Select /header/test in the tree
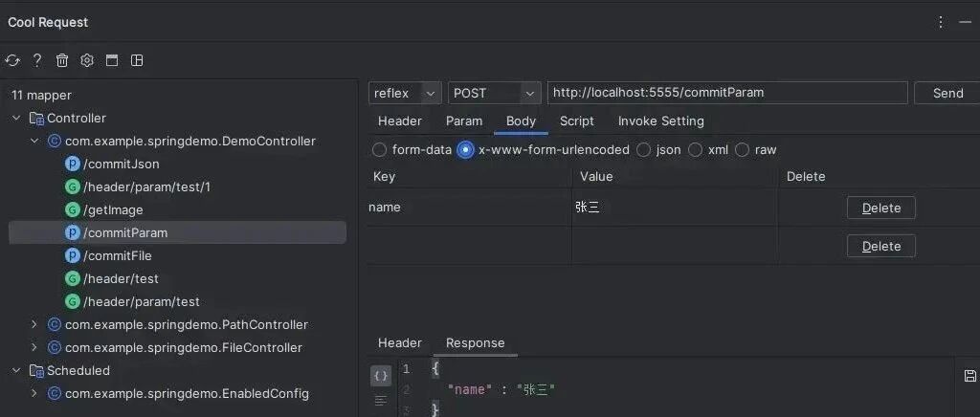 point(121,278)
